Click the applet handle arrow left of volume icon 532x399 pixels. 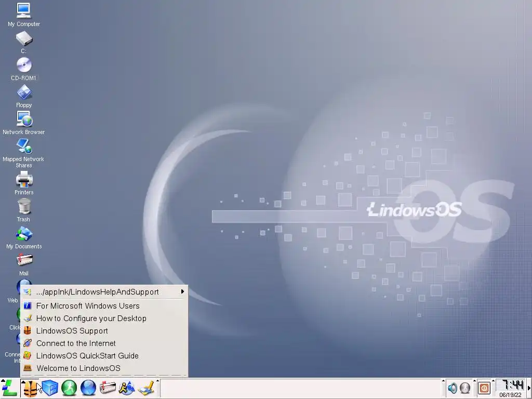click(x=444, y=381)
